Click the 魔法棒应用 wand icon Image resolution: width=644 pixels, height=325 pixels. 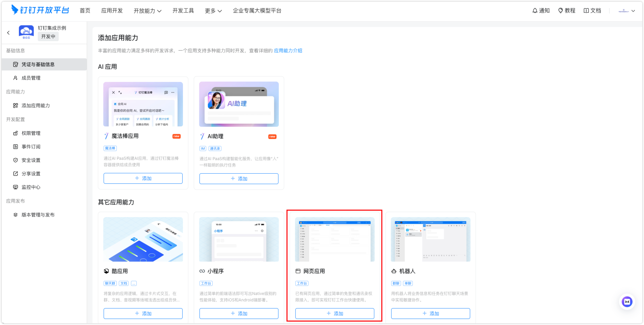[106, 136]
